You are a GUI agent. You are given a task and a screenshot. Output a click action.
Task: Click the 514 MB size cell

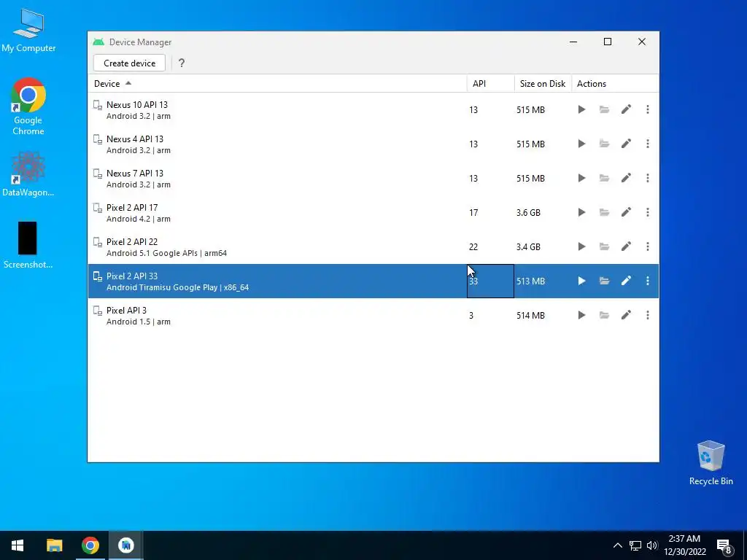point(543,315)
